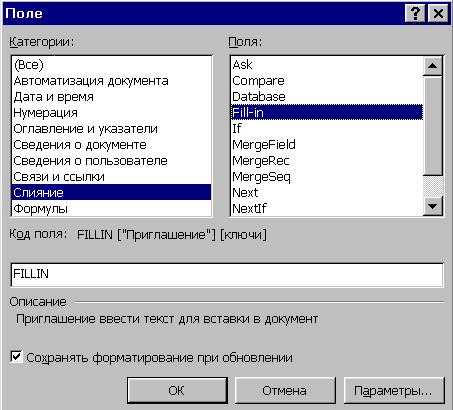The height and width of the screenshot is (410, 453).
Task: Choose Сведения о документе category
Action: pos(111,145)
